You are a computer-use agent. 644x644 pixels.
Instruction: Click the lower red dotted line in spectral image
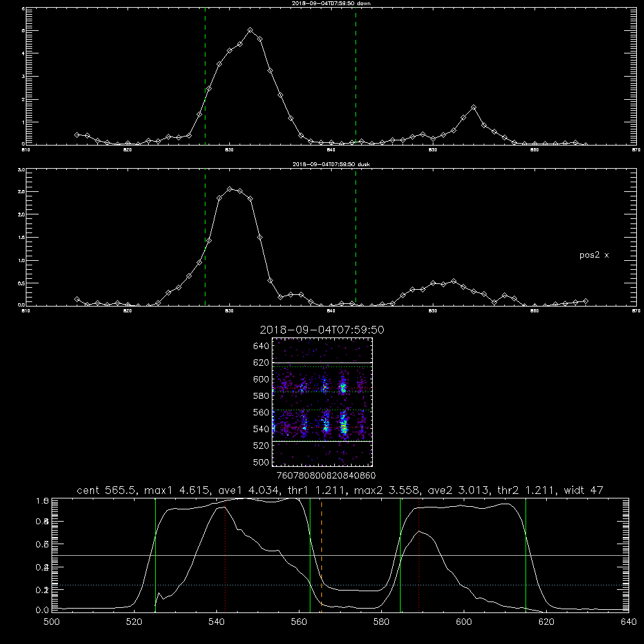pos(323,428)
